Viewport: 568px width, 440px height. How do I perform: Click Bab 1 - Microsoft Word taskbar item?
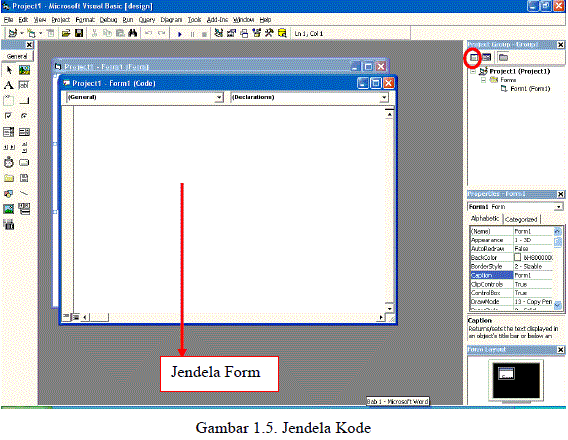397,401
